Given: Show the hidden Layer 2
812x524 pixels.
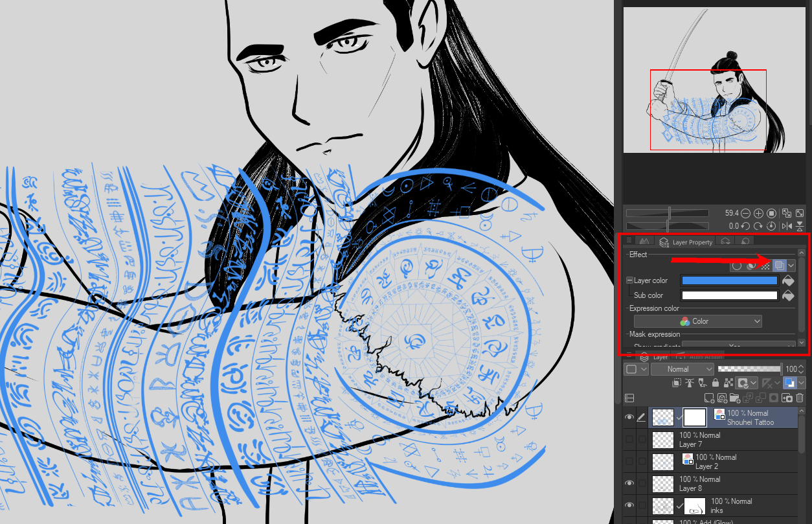Looking at the screenshot, I should [x=629, y=462].
